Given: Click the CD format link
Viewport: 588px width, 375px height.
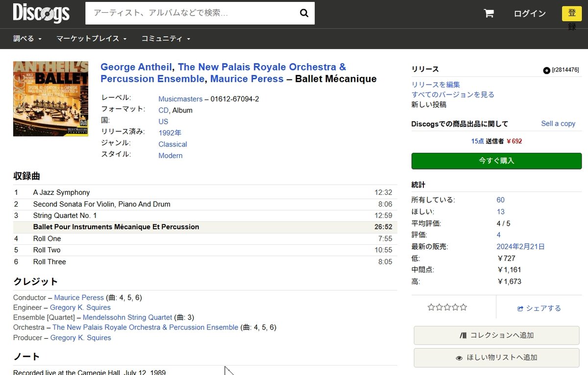Looking at the screenshot, I should point(163,110).
